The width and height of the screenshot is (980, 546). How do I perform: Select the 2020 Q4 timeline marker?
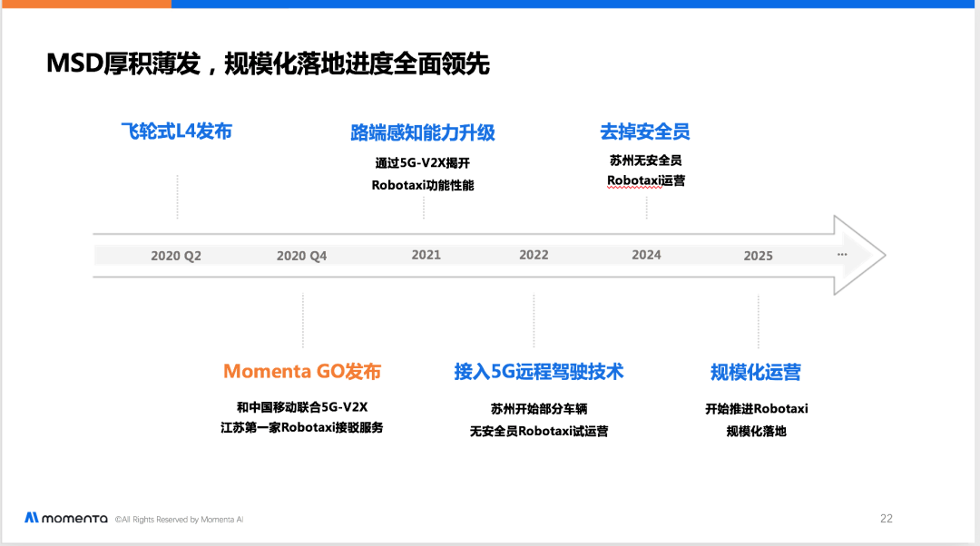coord(302,256)
